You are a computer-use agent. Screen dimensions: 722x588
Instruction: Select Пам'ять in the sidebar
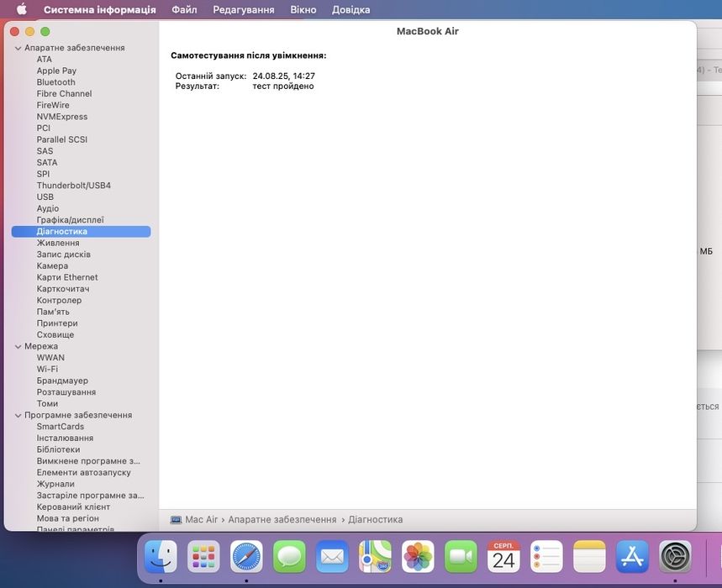pos(53,312)
